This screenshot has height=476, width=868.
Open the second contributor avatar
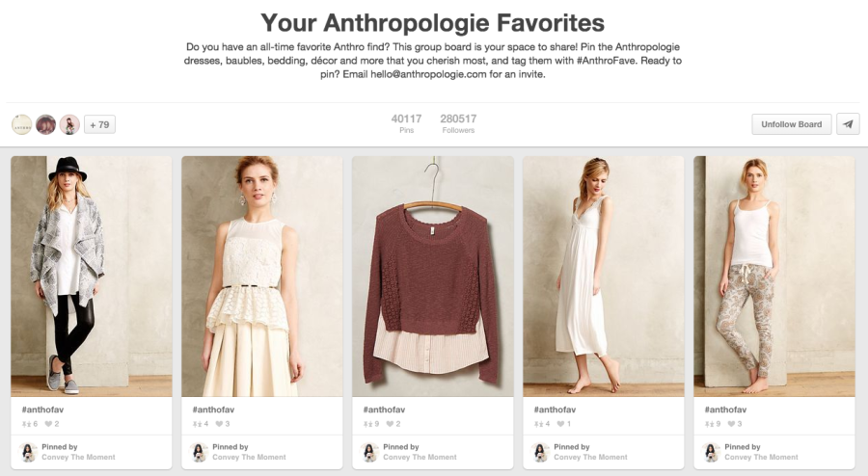[45, 124]
